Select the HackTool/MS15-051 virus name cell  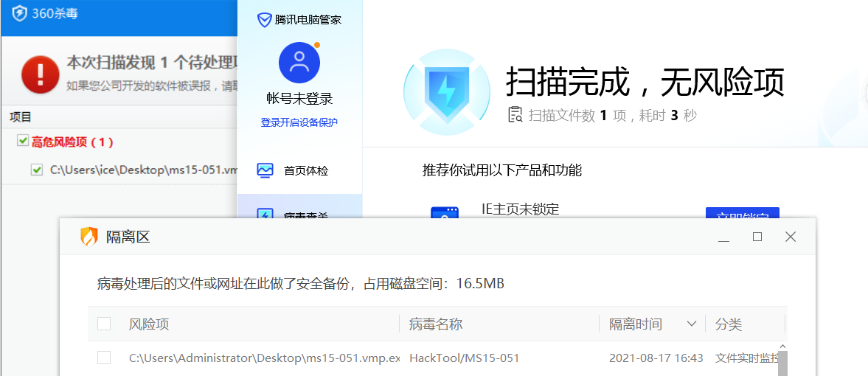[465, 358]
